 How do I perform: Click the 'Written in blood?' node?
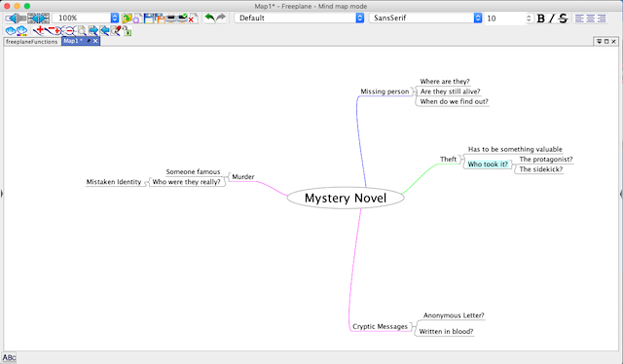click(x=446, y=332)
